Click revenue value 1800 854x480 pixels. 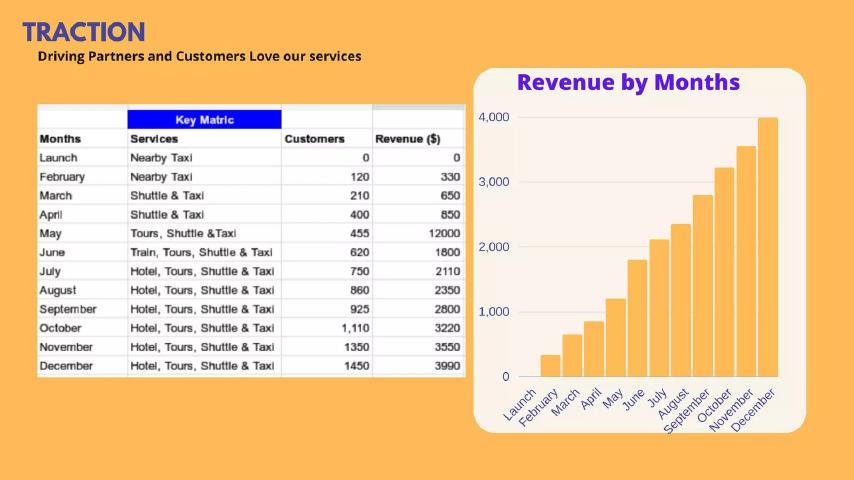point(448,252)
